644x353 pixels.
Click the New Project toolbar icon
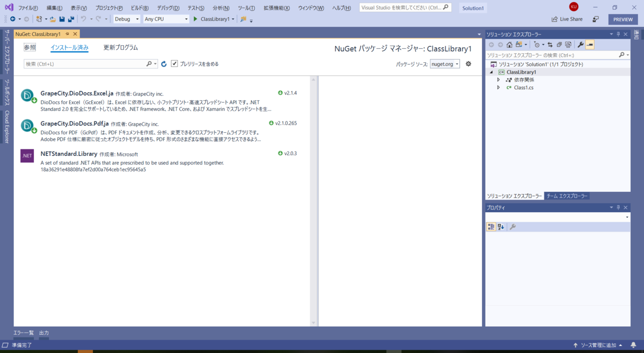pos(39,19)
